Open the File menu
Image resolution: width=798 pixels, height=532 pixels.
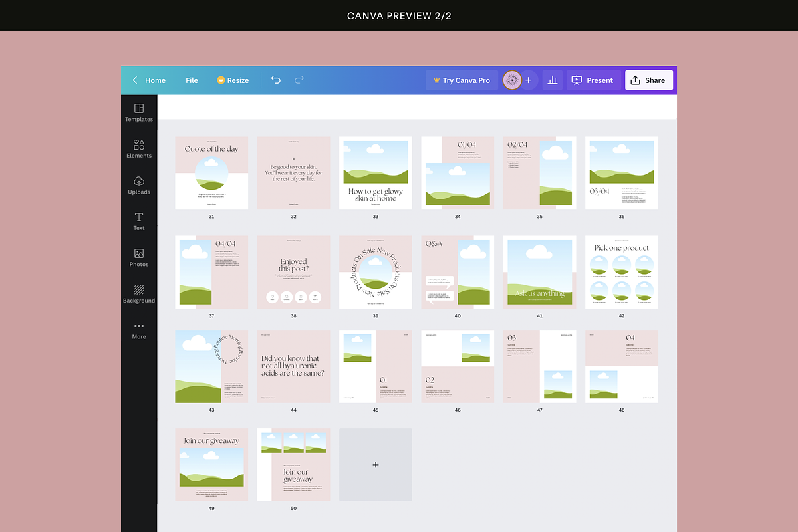(192, 80)
